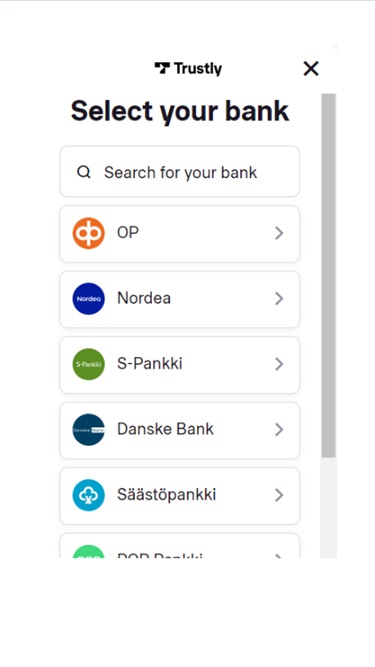
Task: Select OP as your bank
Action: [179, 234]
